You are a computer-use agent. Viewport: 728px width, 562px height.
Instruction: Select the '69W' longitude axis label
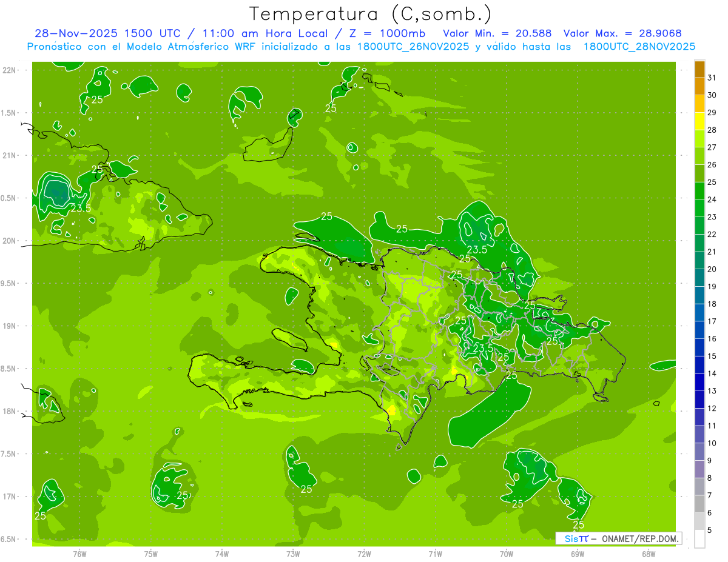[x=578, y=554]
